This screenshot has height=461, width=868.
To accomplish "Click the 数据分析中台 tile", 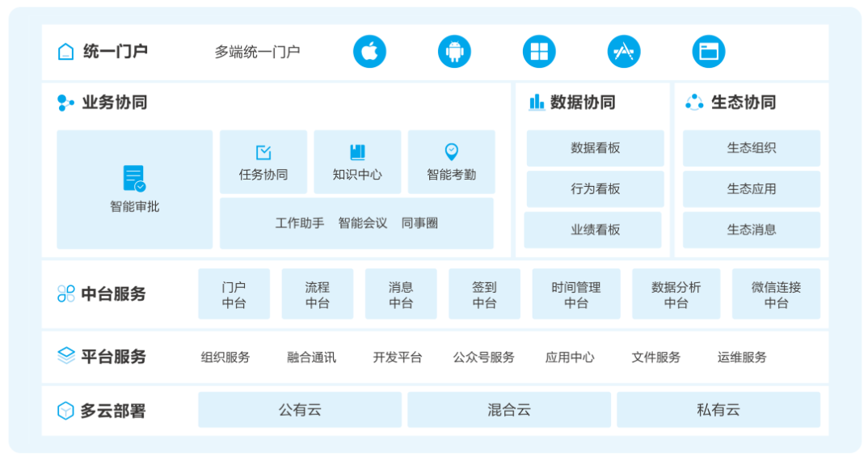I will pyautogui.click(x=676, y=294).
